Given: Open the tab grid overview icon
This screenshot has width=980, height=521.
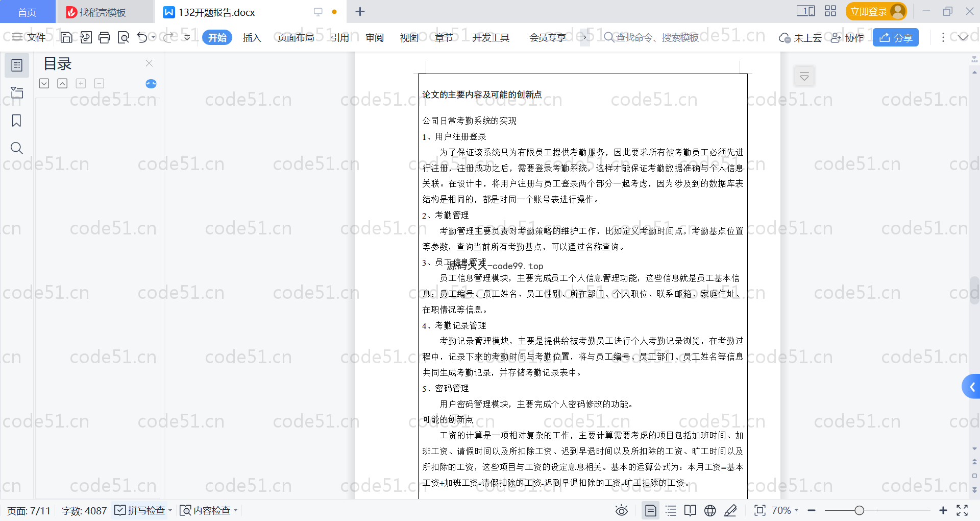Looking at the screenshot, I should [x=830, y=11].
